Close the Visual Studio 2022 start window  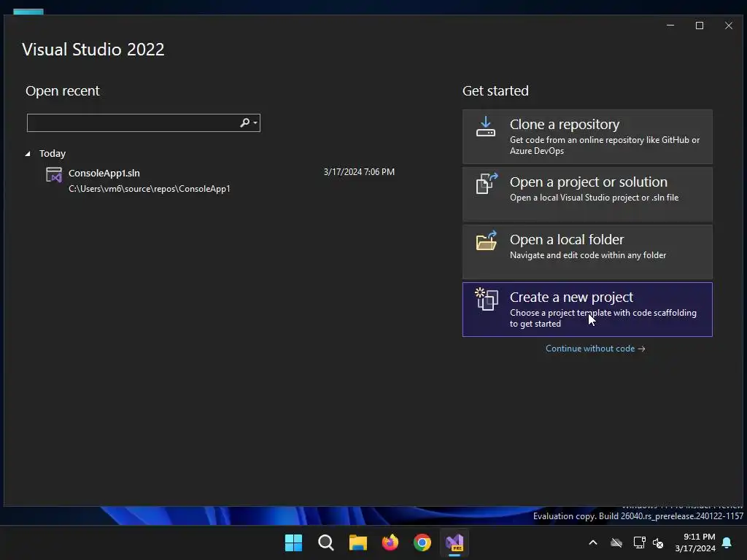pyautogui.click(x=729, y=26)
